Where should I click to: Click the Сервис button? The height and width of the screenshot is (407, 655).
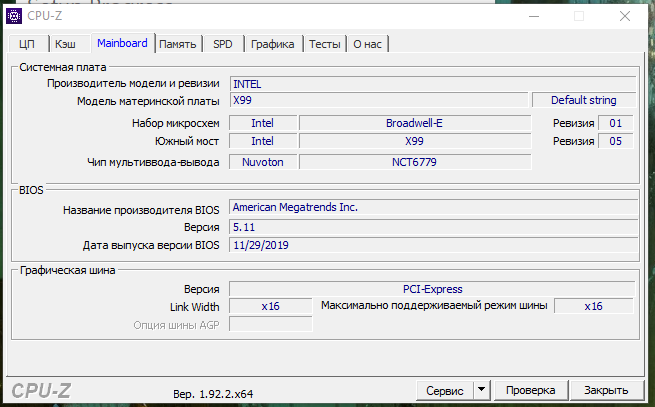(x=445, y=391)
